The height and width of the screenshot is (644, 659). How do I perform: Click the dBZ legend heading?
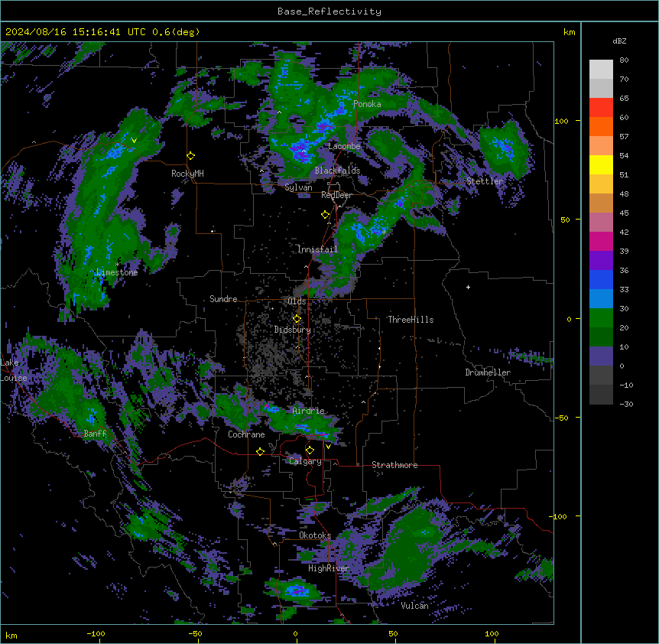point(619,41)
